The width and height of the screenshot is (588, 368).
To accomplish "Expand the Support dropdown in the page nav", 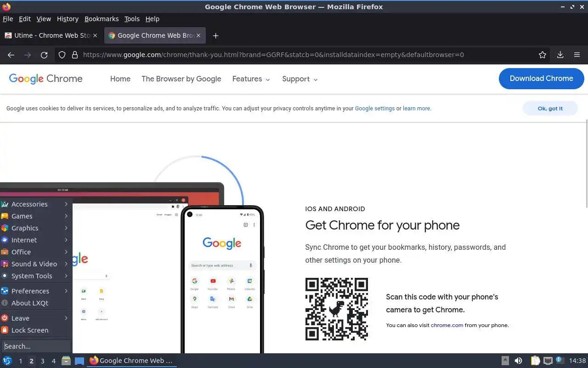I will click(300, 79).
